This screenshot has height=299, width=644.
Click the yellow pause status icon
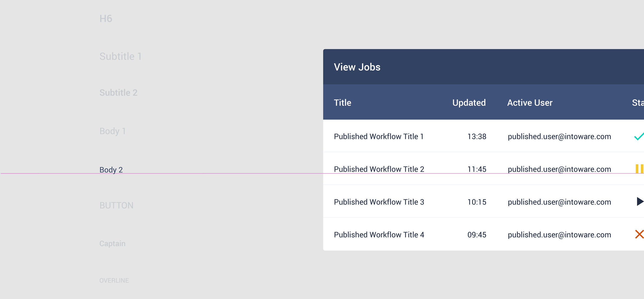(640, 169)
